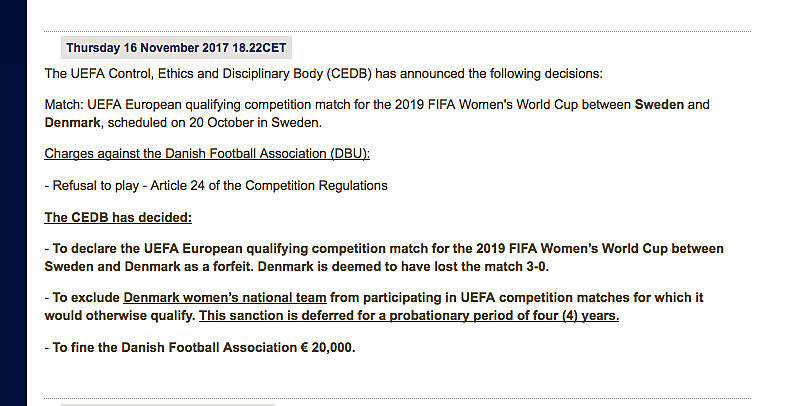Screen dimensions: 790x406
Task: Click the underlined Charges against the DBU heading
Action: 208,153
